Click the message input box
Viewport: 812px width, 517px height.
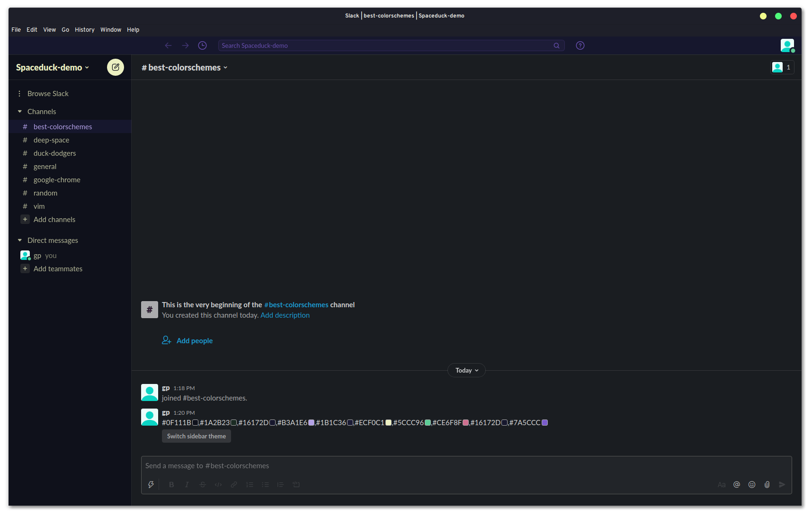(x=466, y=466)
